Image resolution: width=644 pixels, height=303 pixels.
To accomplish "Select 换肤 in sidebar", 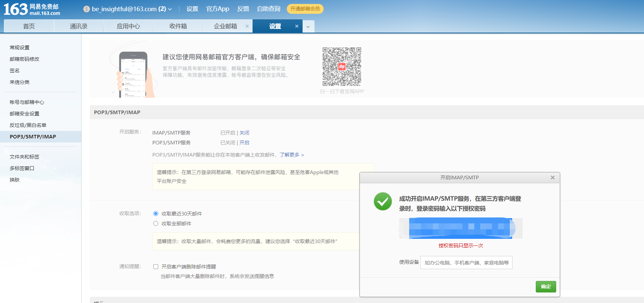I will (14, 180).
